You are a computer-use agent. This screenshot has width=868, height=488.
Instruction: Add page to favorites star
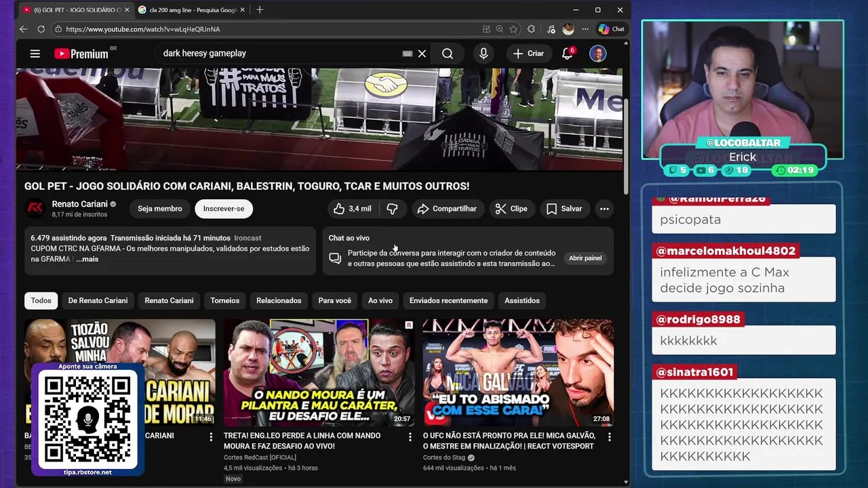pyautogui.click(x=513, y=29)
